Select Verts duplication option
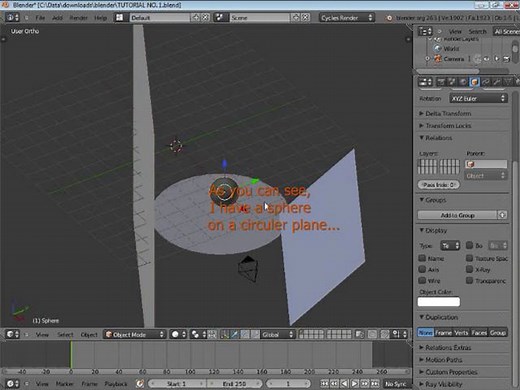The width and height of the screenshot is (520, 390). click(461, 333)
